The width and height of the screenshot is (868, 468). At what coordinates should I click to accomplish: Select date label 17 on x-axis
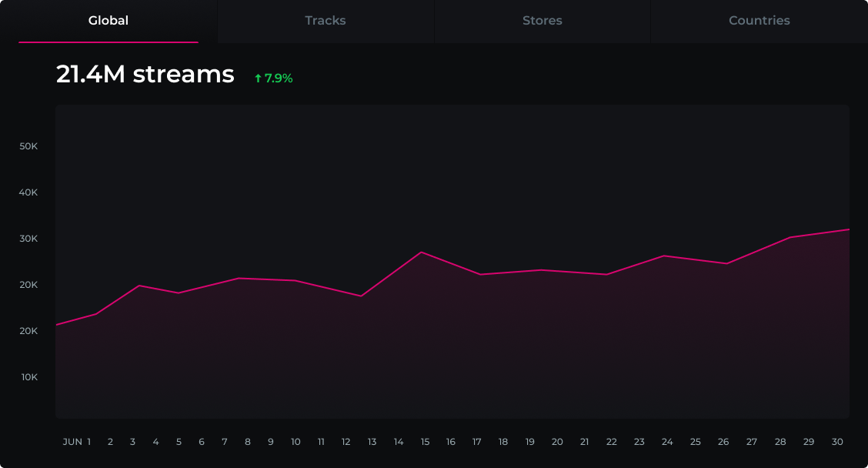tap(476, 442)
